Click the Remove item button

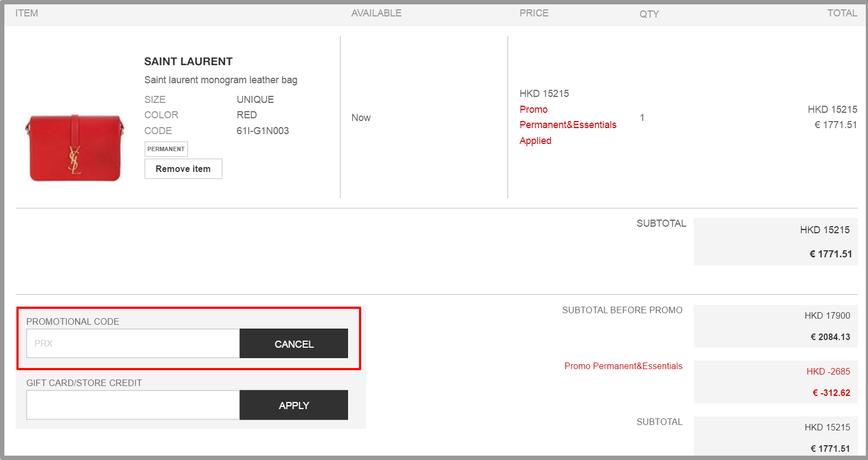183,169
